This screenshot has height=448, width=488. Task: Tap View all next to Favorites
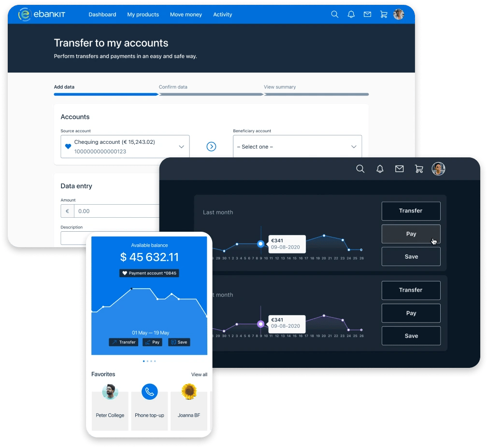199,375
